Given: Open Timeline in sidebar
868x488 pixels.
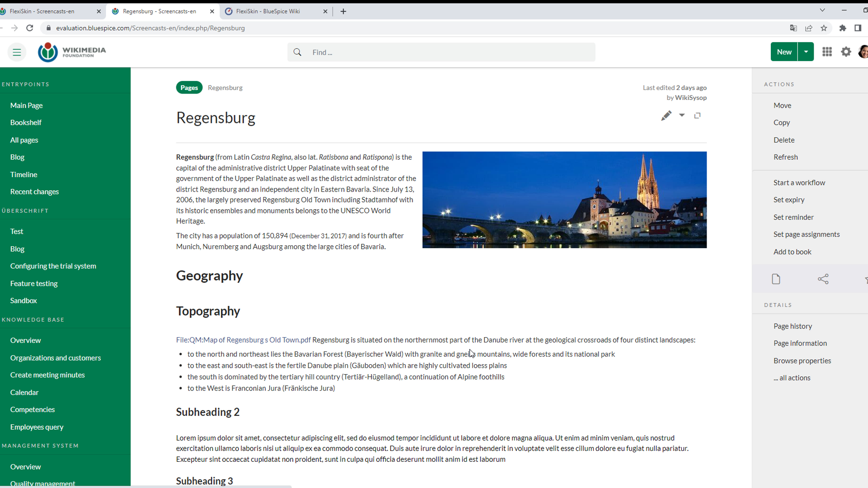Looking at the screenshot, I should (x=24, y=174).
